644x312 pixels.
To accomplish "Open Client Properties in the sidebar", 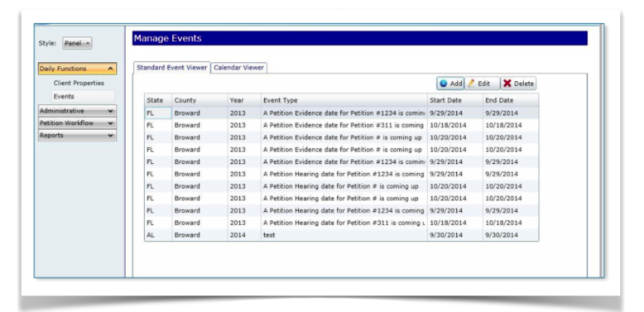I will click(x=79, y=83).
